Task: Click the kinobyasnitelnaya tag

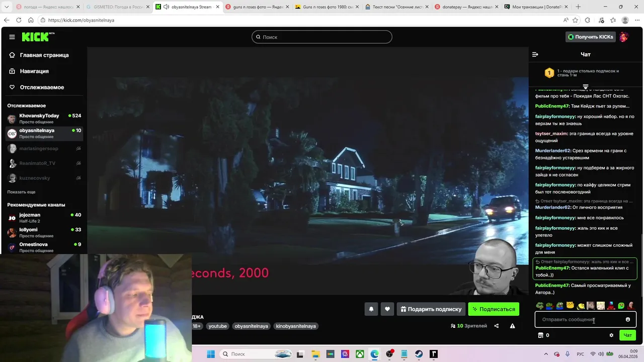Action: click(296, 326)
